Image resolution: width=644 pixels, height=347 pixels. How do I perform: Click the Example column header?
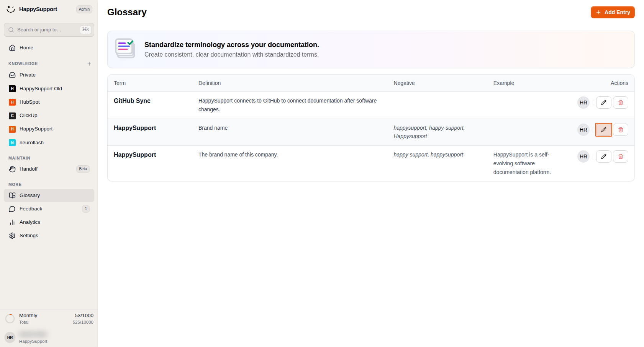(504, 83)
